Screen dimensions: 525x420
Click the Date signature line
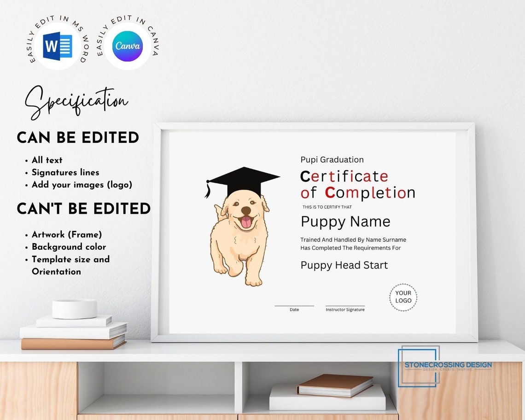point(294,306)
